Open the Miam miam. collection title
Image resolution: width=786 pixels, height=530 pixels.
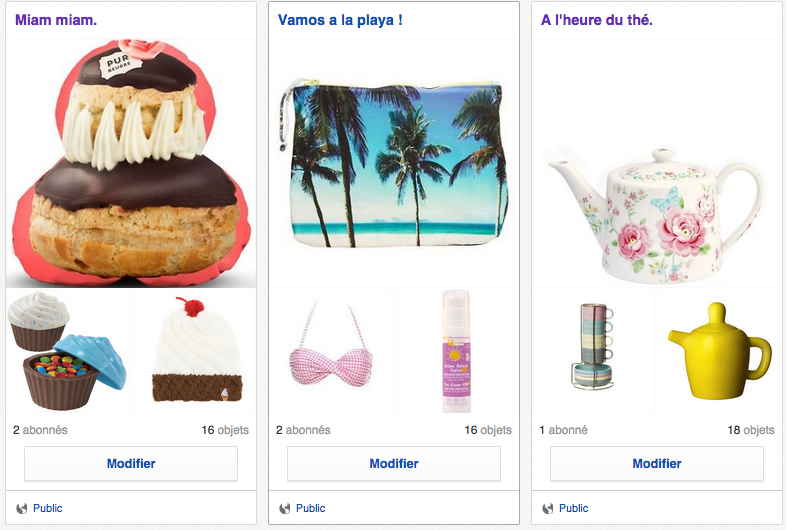point(56,20)
